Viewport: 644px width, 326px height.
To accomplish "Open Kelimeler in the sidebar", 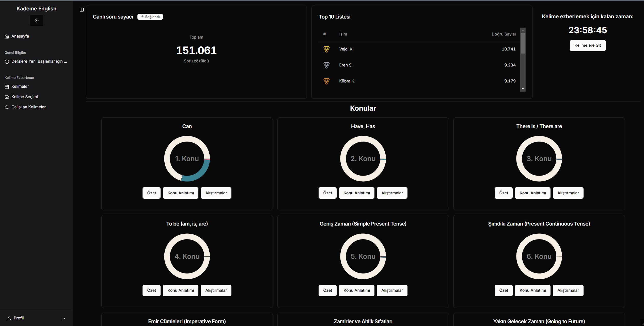I will click(x=36, y=87).
